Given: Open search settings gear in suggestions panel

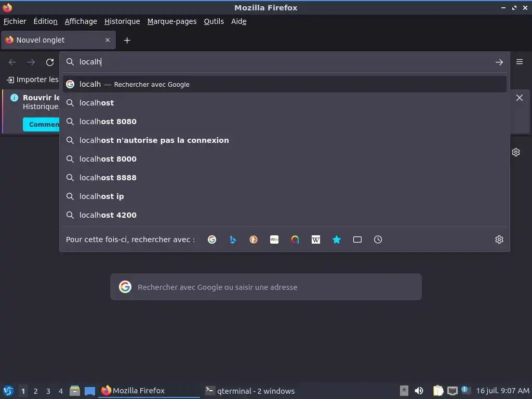Looking at the screenshot, I should pos(499,240).
